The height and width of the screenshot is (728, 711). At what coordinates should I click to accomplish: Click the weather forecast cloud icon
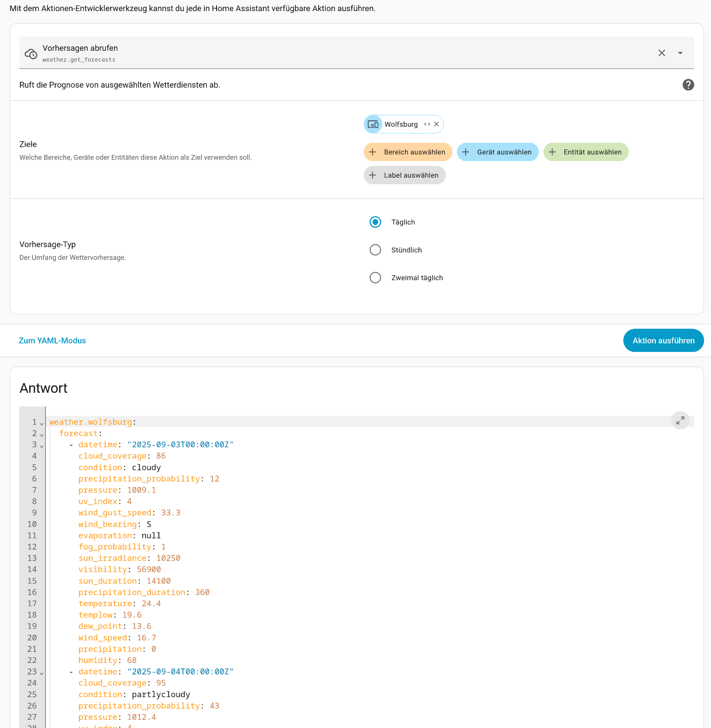[31, 53]
